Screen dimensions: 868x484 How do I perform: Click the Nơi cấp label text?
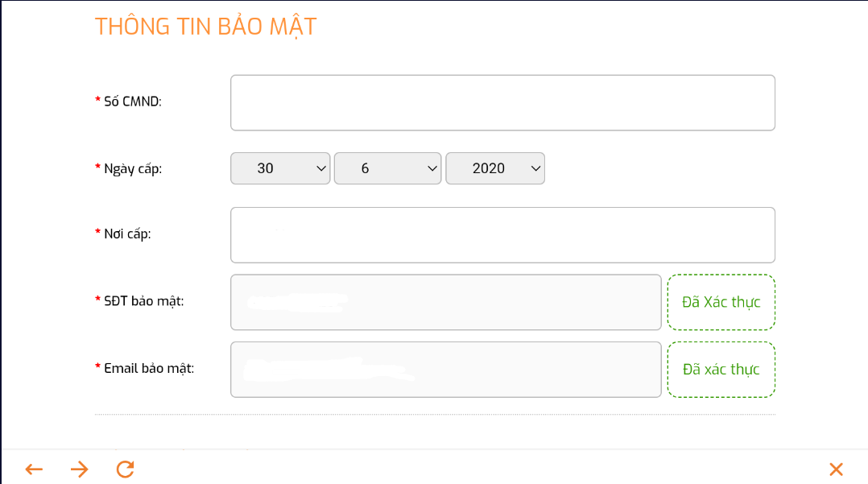(127, 234)
